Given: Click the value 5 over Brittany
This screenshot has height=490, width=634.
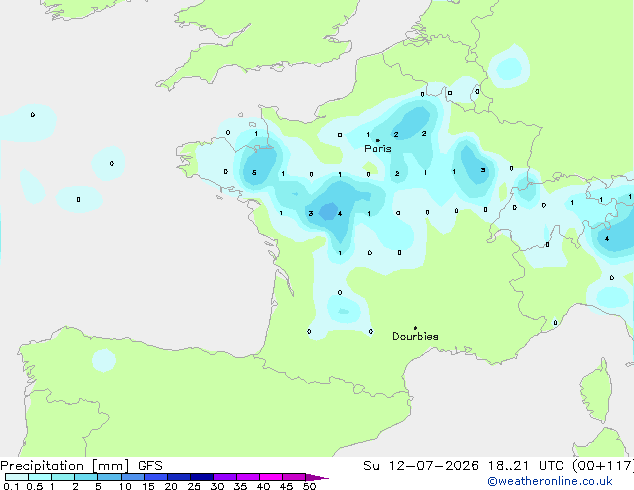Looking at the screenshot, I should 254,173.
